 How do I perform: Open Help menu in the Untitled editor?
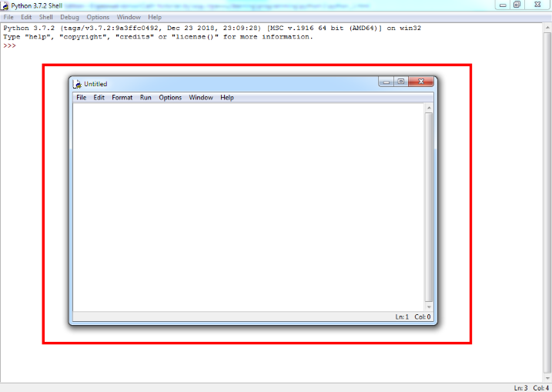[x=226, y=98]
